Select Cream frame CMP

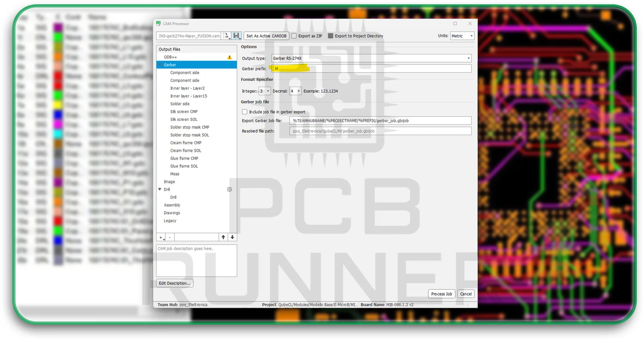coord(186,143)
